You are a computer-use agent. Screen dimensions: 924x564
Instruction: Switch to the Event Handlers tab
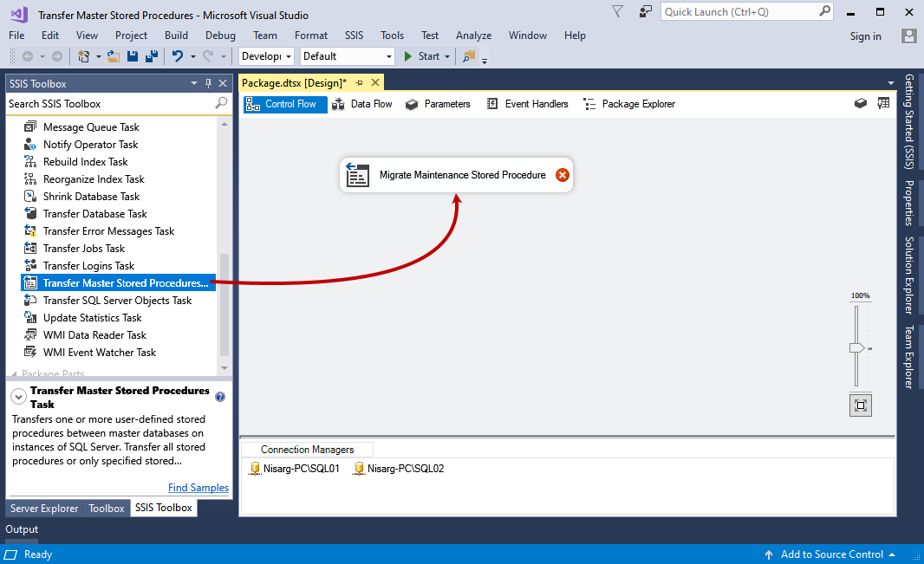[x=527, y=104]
